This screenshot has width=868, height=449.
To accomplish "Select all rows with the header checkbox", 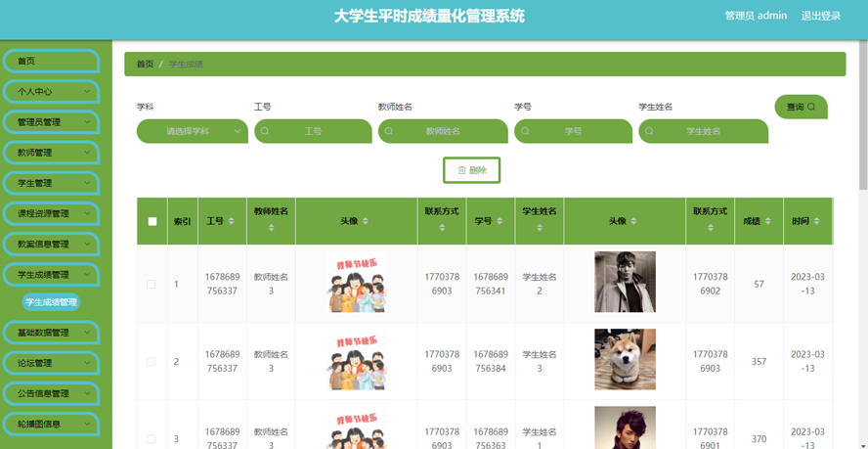I will pyautogui.click(x=152, y=221).
